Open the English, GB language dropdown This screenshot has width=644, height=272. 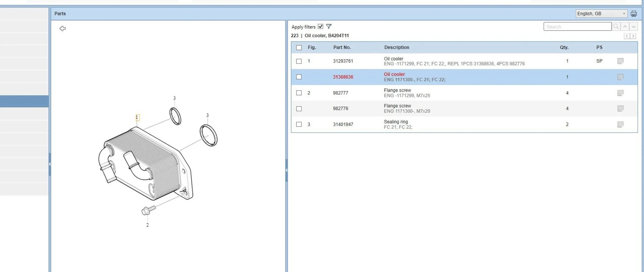pyautogui.click(x=601, y=14)
